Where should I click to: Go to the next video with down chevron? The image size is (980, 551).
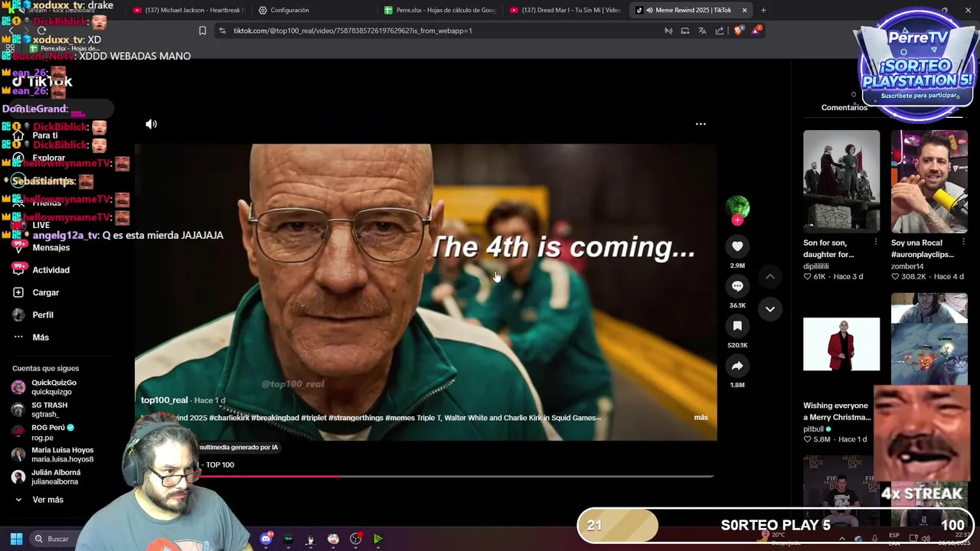[770, 309]
